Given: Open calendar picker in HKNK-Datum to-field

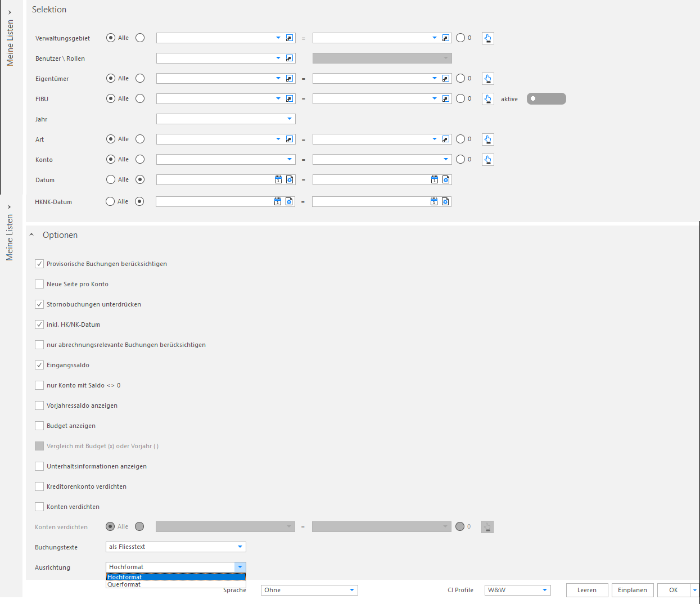Looking at the screenshot, I should click(434, 202).
